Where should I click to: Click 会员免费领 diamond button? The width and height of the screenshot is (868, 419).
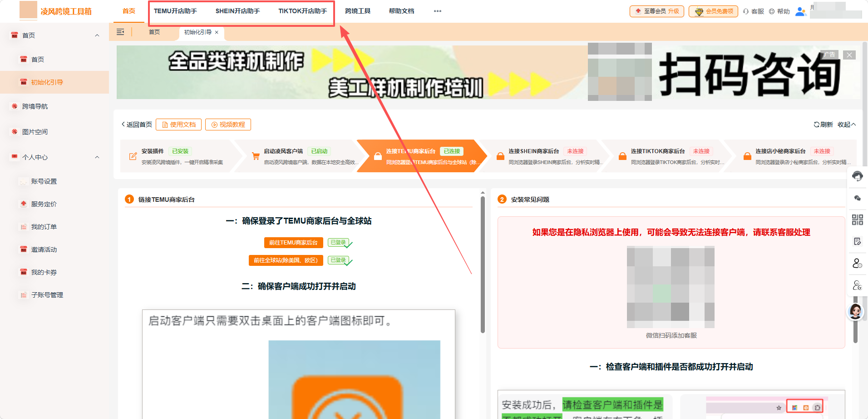713,11
